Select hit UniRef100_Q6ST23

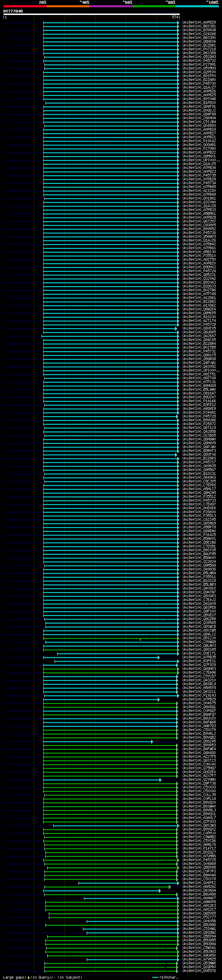tap(199, 760)
